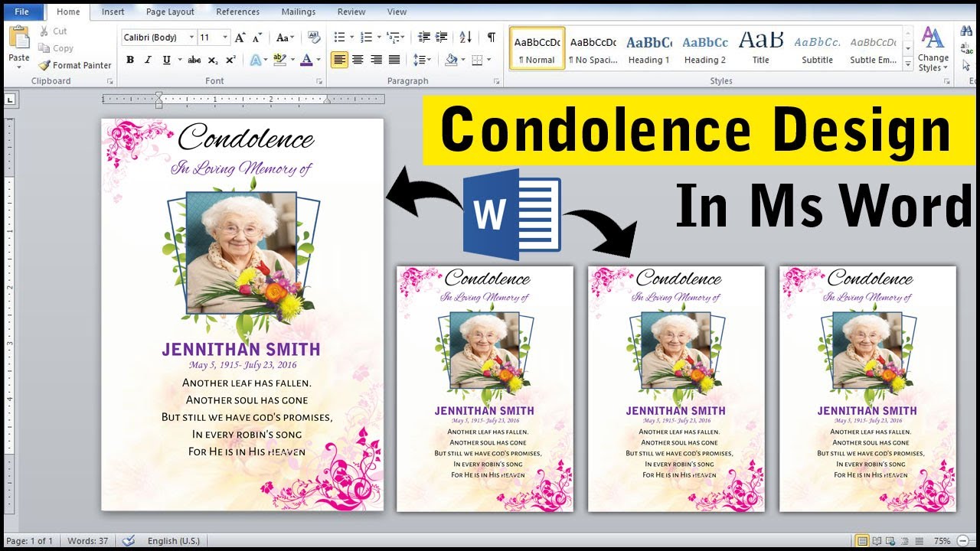Justify the paragraph text
Screen dimensions: 980x551
click(394, 60)
